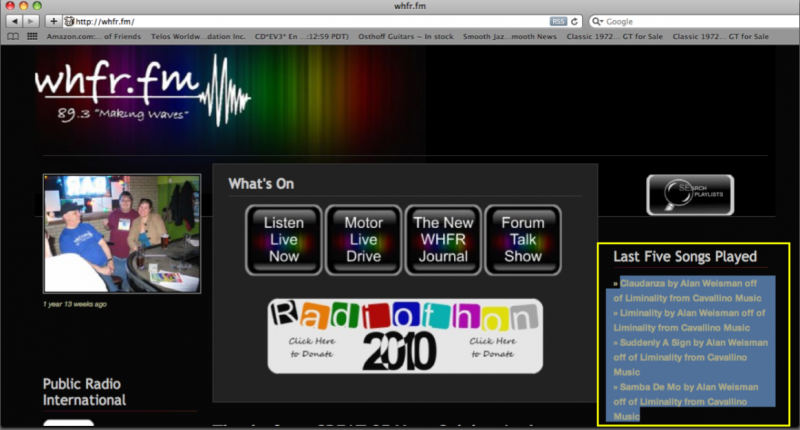800x430 pixels.
Task: Click the Search Playlists magnifier button
Action: 689,195
